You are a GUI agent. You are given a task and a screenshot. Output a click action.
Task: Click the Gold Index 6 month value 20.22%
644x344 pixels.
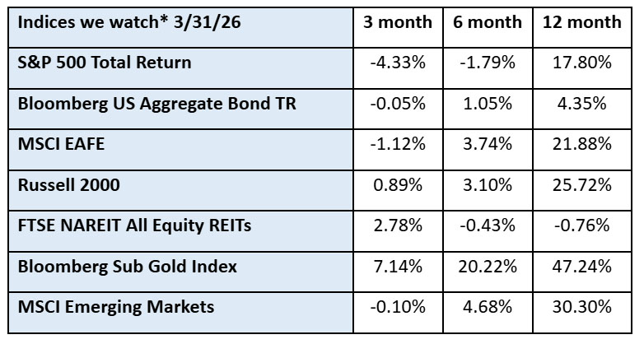(488, 267)
